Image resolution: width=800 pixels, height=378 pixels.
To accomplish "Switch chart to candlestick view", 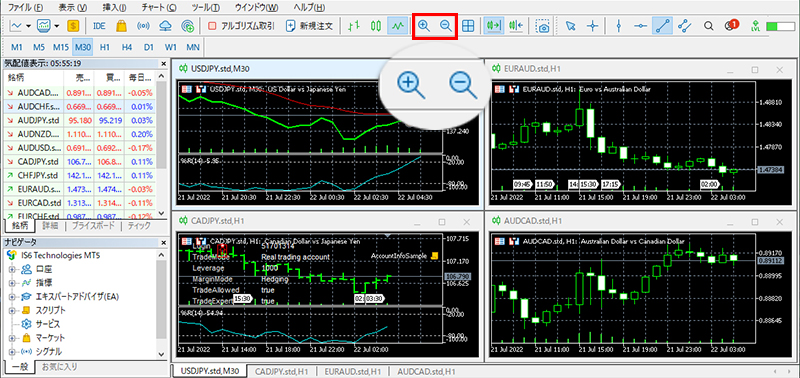I will coord(376,26).
